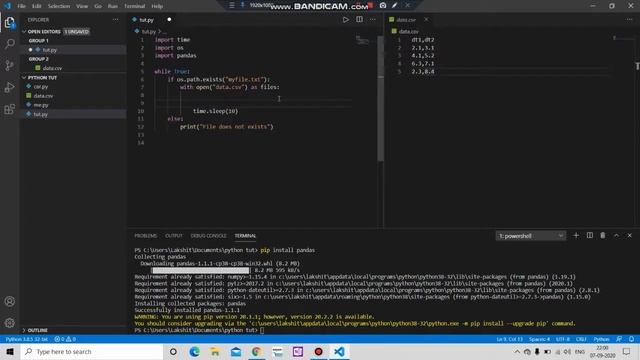Close the terminal panel

pos(629,236)
